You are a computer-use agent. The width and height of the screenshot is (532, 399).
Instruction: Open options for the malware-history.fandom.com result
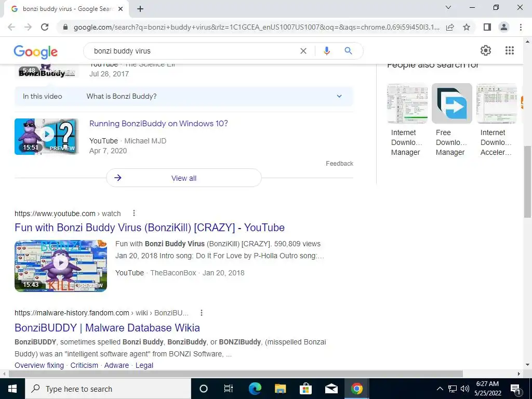pyautogui.click(x=202, y=312)
